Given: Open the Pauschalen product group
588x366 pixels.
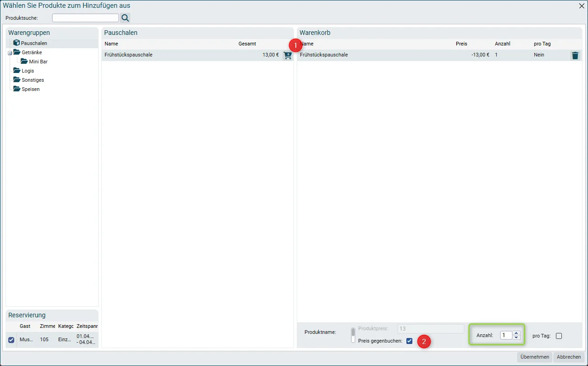Looking at the screenshot, I should pyautogui.click(x=34, y=43).
